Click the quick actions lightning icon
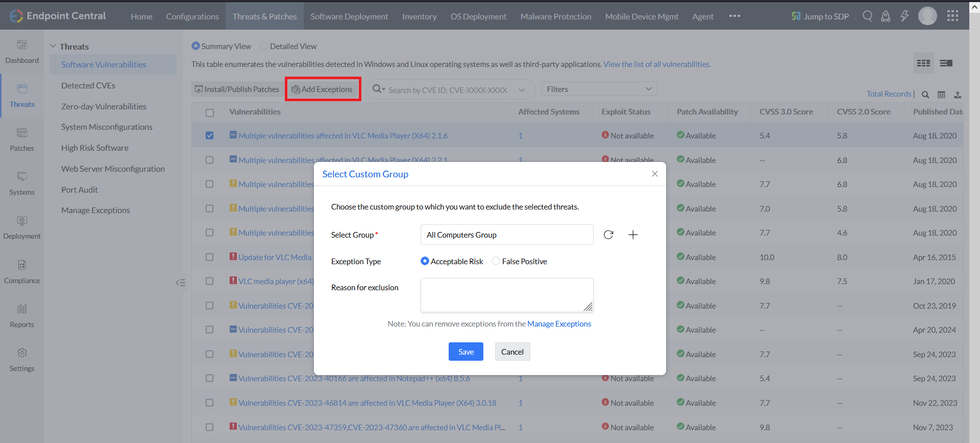Screen dimensions: 980x443 point(904,16)
